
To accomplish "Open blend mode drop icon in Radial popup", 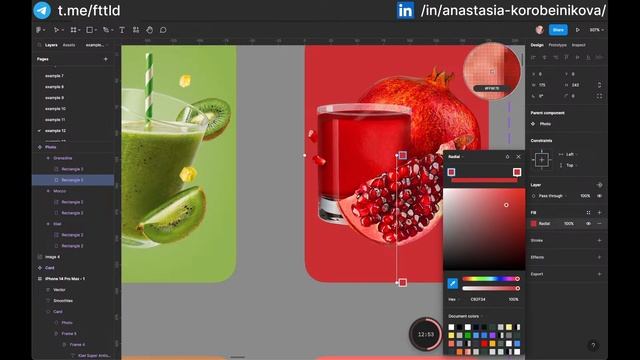I will (x=507, y=157).
